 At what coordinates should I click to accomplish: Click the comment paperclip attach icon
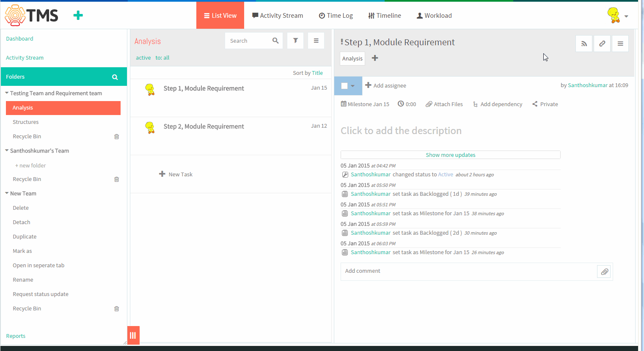click(x=604, y=271)
